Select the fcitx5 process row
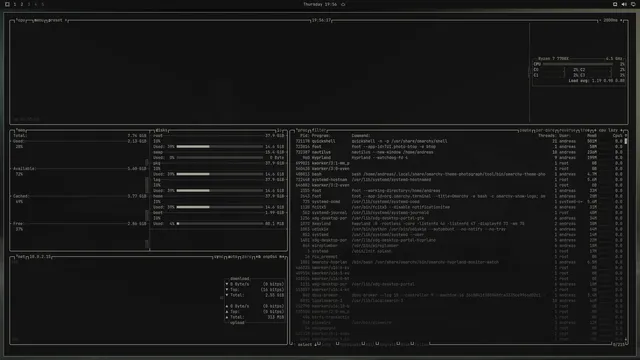The width and height of the screenshot is (640, 360). click(459, 207)
